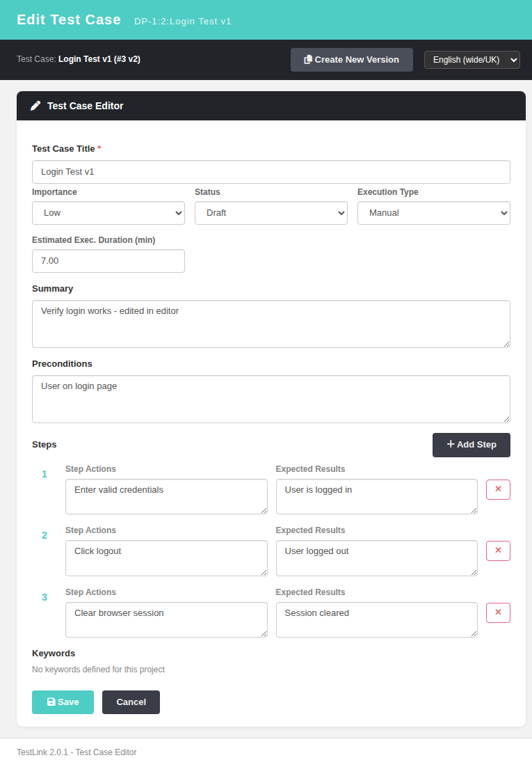Click the step number 2 label
Image resolution: width=532 pixels, height=767 pixels.
[x=45, y=536]
